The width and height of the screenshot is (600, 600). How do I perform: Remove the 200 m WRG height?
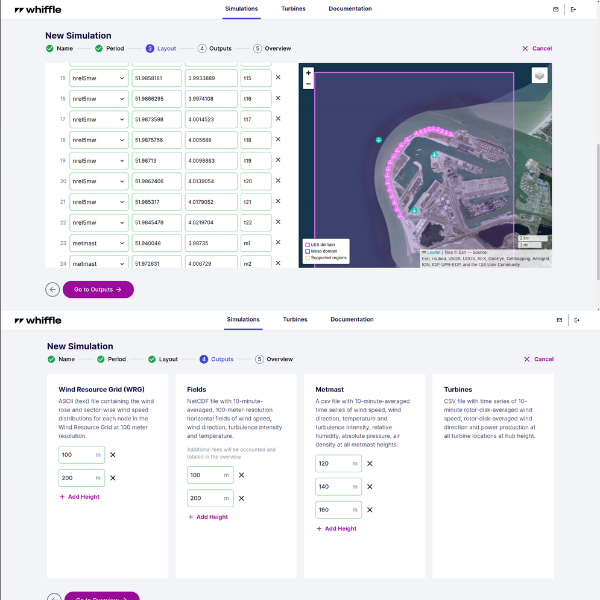pos(113,478)
